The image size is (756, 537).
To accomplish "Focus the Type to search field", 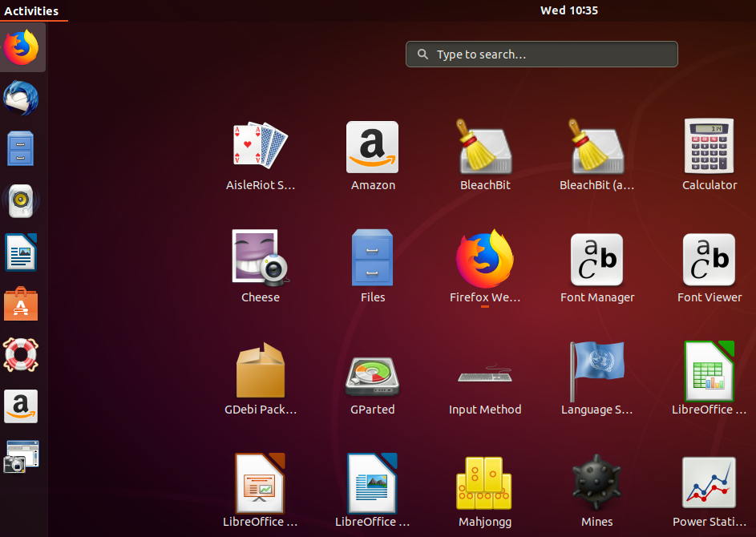I will tap(541, 54).
